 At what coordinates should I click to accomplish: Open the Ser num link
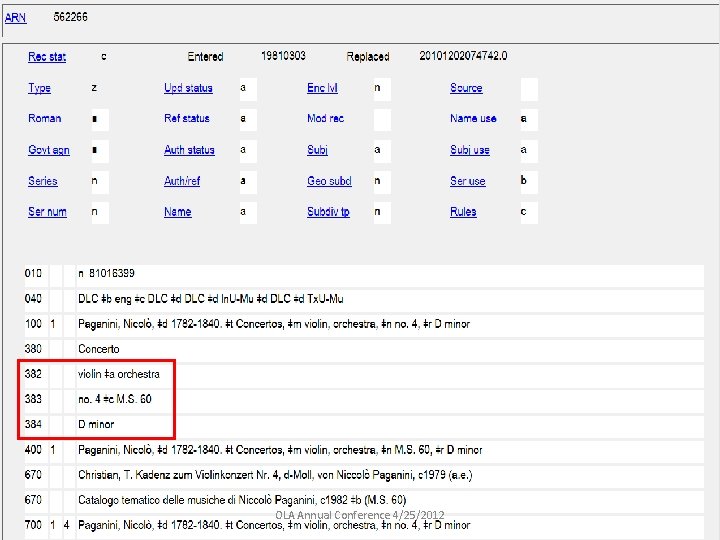pyautogui.click(x=47, y=212)
